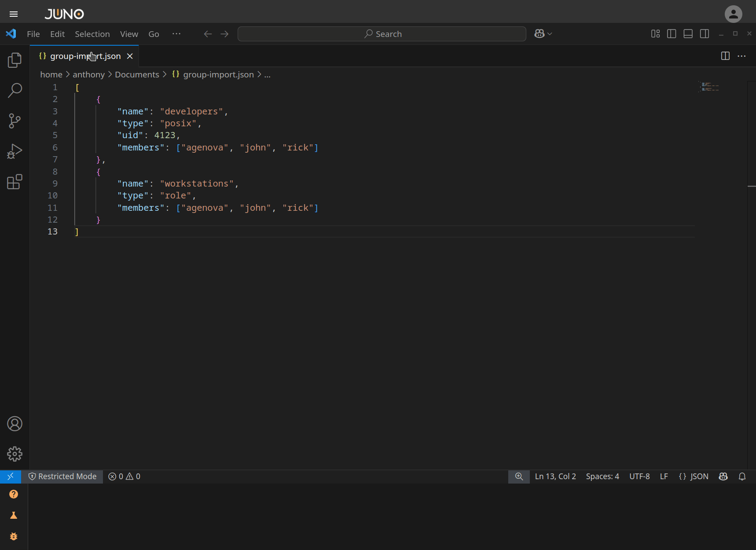Open notifications bell
Image resolution: width=756 pixels, height=550 pixels.
(742, 477)
